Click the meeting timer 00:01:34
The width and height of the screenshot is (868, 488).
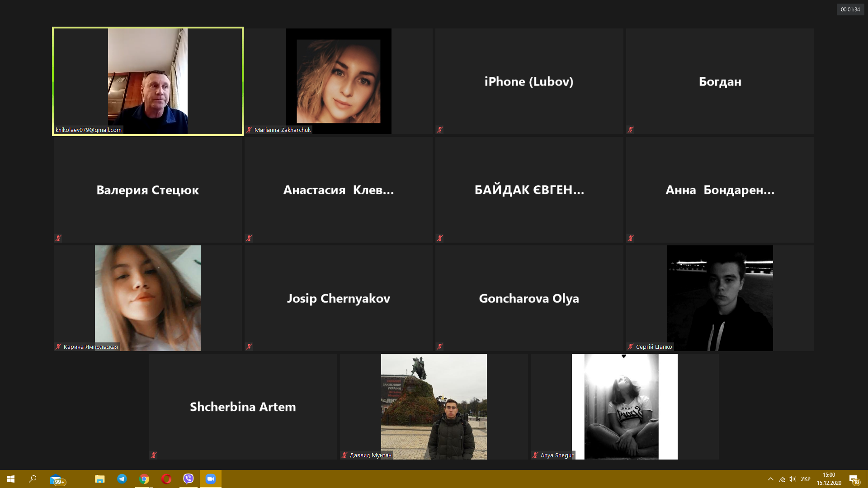tap(850, 9)
